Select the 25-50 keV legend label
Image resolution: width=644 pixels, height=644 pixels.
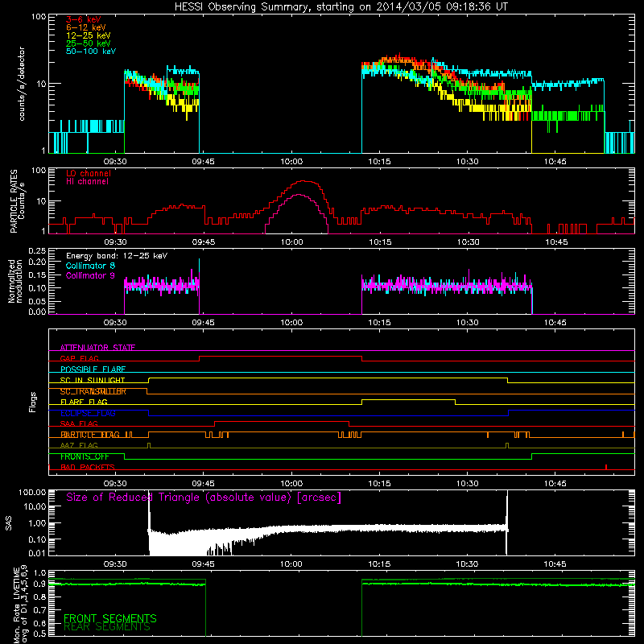(x=89, y=43)
